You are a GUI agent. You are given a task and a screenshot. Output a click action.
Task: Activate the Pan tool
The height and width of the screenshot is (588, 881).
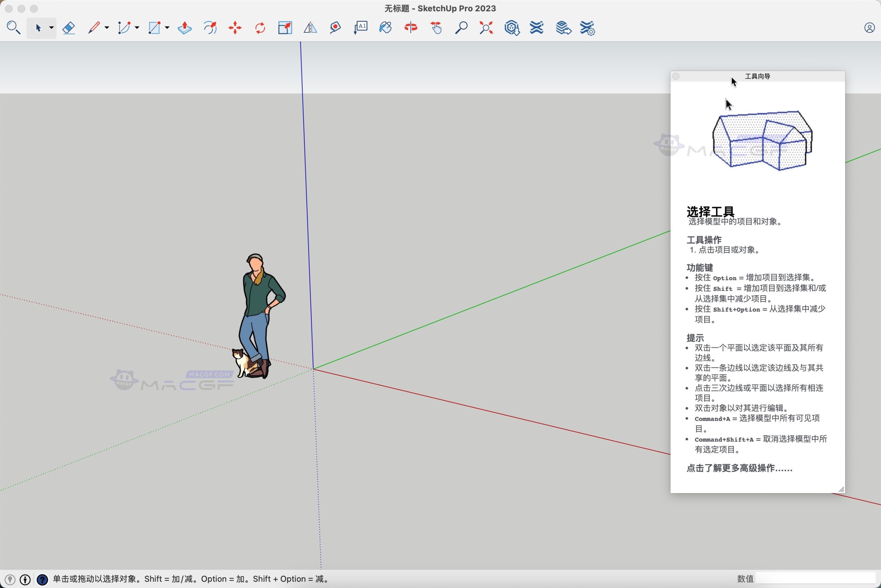tap(436, 28)
